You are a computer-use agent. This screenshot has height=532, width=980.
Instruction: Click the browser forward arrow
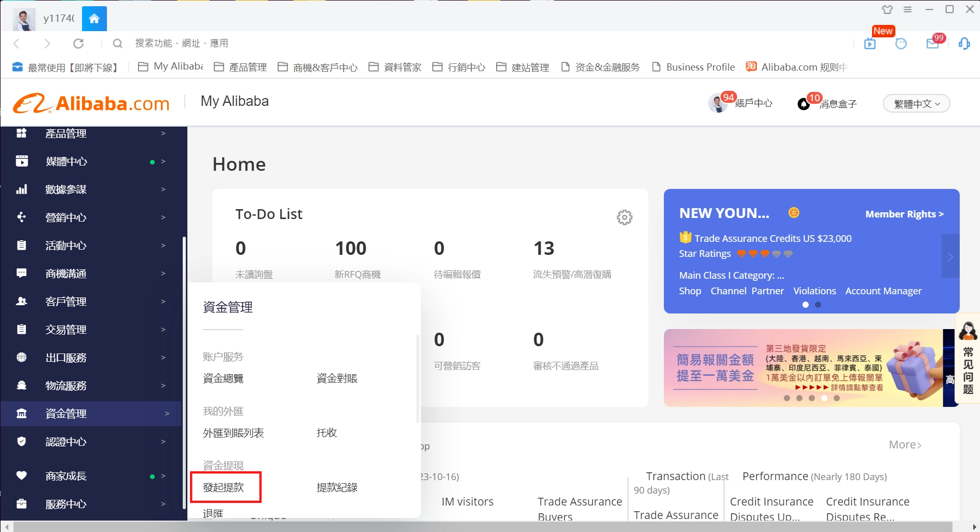[47, 44]
